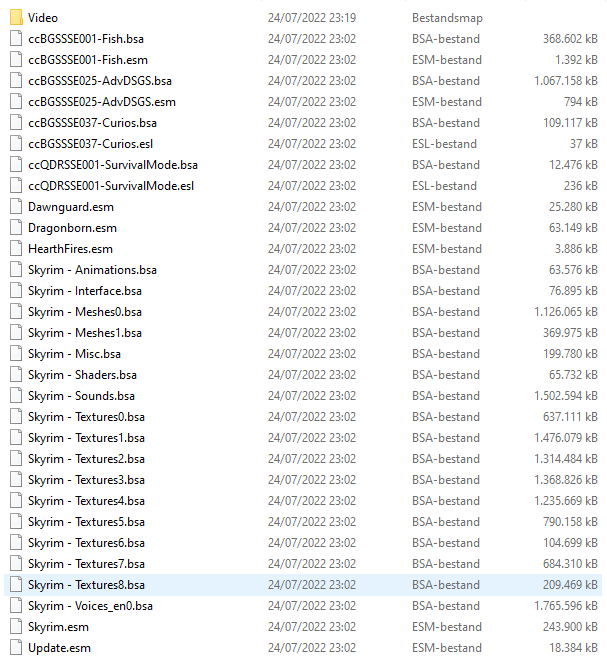This screenshot has height=665, width=607.
Task: Select file name Skyrim - Shaders.bsa
Action: (x=82, y=374)
